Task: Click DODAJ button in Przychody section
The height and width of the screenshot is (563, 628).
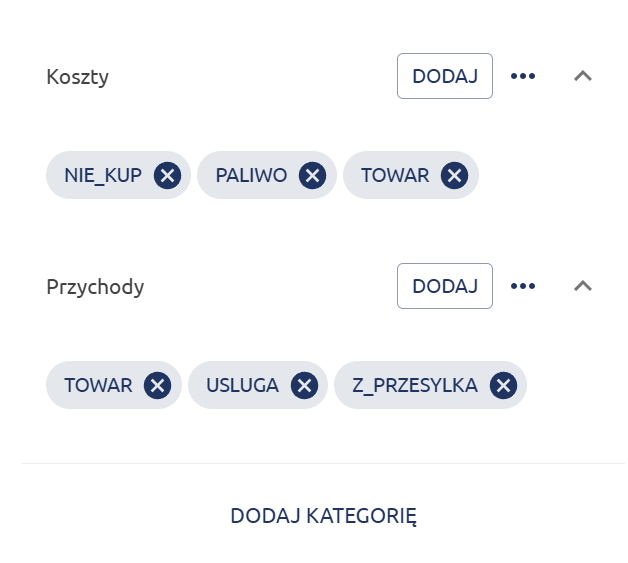Action: pos(445,286)
